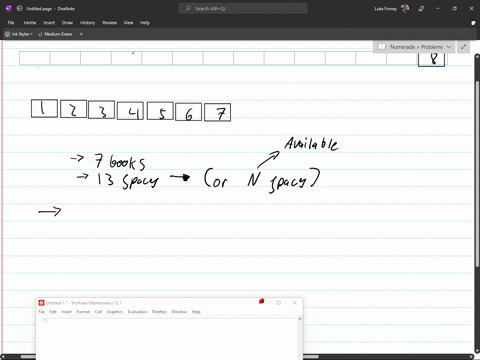Open Edit menu in Mathematica window
Image resolution: width=480 pixels, height=360 pixels.
tap(53, 312)
